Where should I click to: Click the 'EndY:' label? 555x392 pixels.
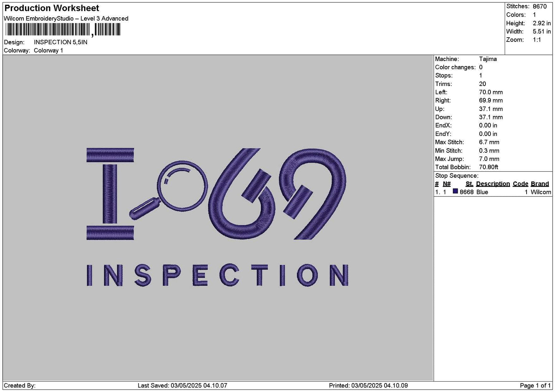coord(443,134)
